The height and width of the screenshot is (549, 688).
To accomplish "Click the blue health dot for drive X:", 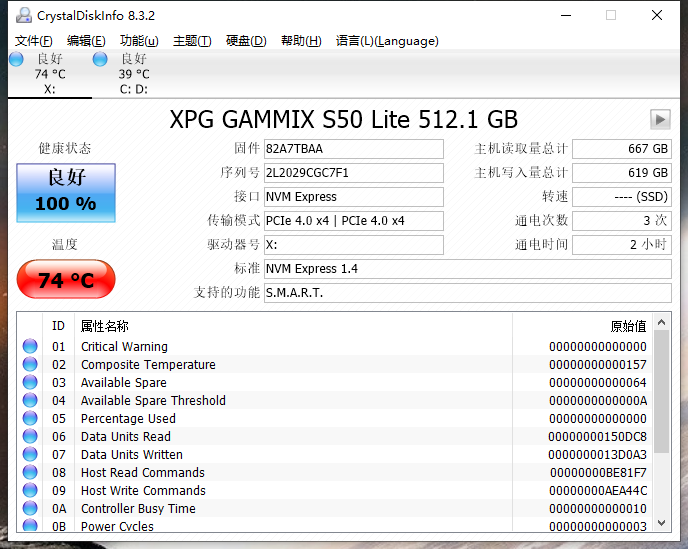I will click(16, 59).
